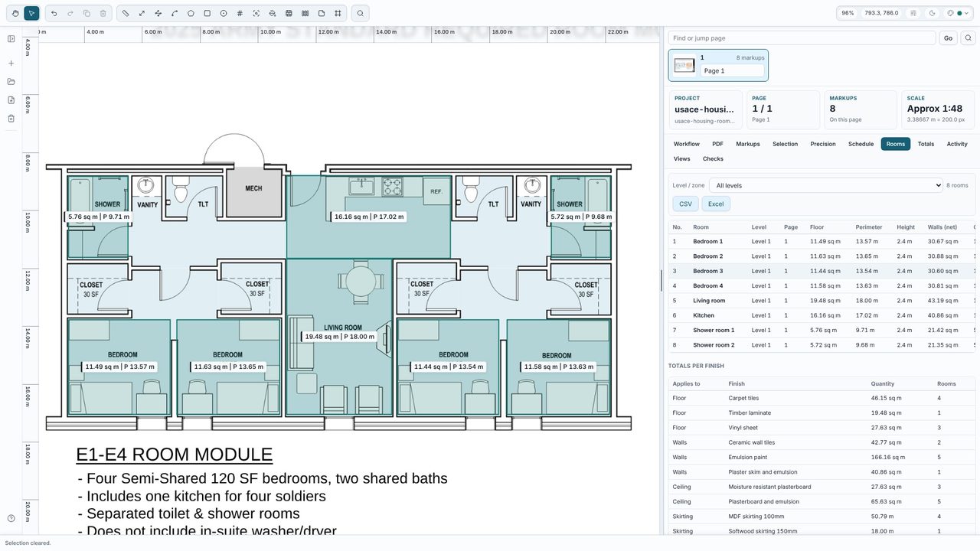
Task: Open the Markups tab
Action: tap(748, 144)
